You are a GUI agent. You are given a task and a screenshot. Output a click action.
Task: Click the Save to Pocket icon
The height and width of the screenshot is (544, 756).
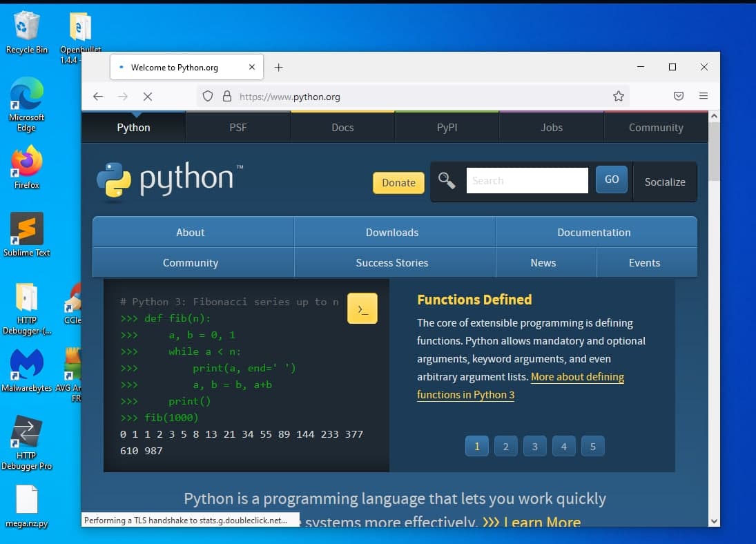[x=679, y=97]
